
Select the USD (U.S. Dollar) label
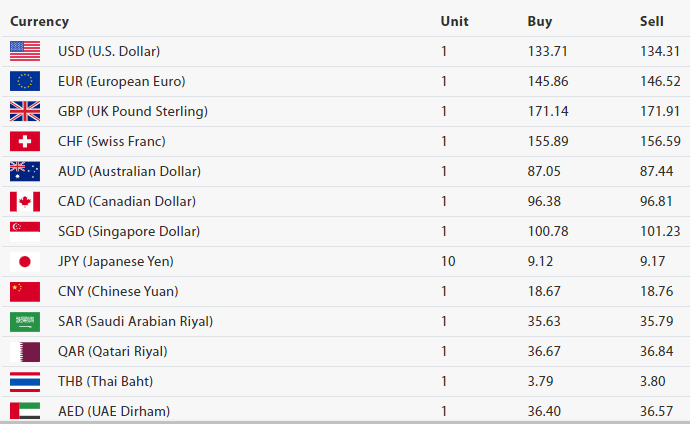click(x=109, y=51)
